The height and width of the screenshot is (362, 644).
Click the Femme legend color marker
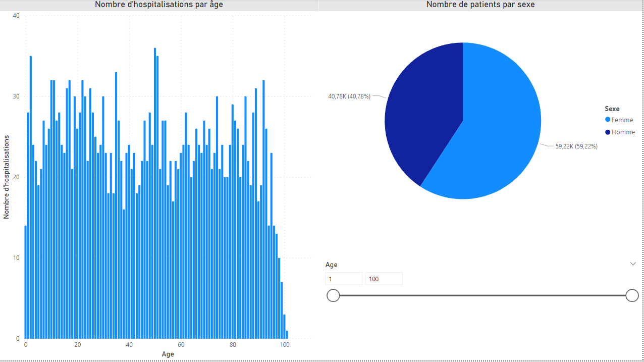(x=608, y=120)
